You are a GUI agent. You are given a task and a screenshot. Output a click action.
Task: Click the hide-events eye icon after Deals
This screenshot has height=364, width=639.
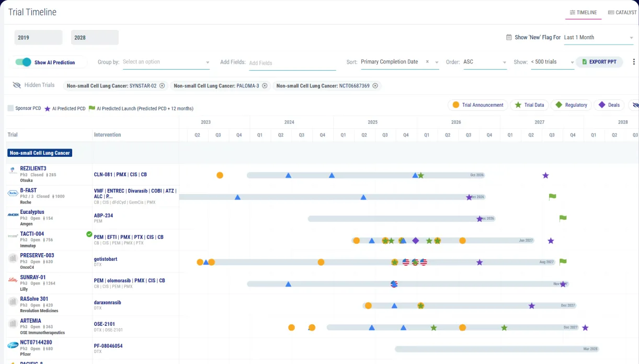635,105
